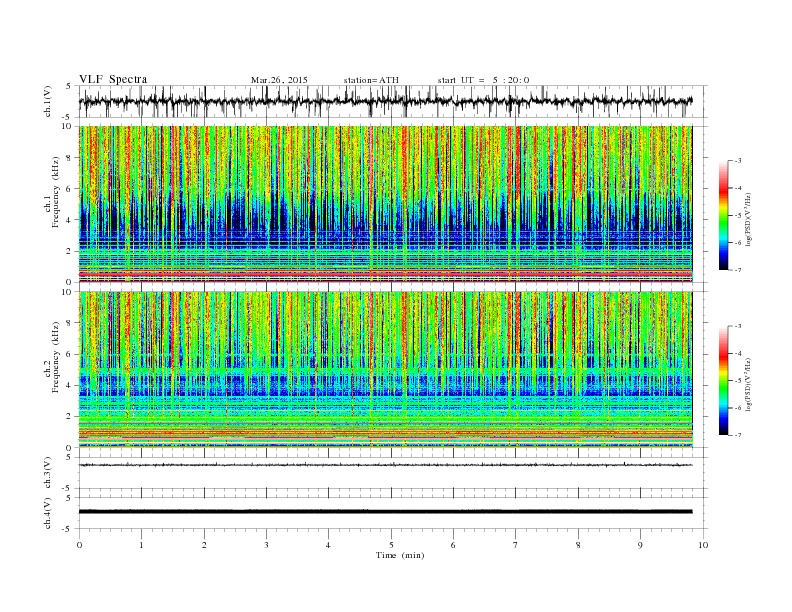
Task: Click the "9" tick on the time axis
Action: click(640, 545)
